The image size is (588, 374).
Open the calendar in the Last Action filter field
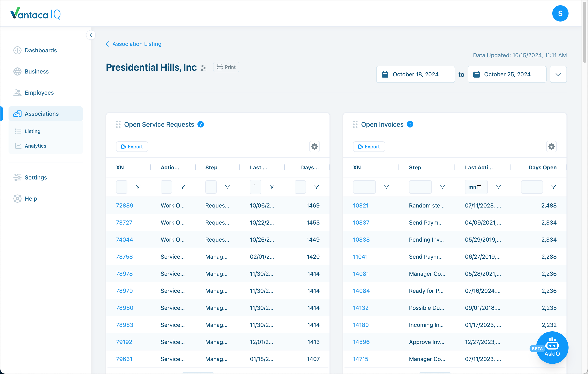[x=479, y=187]
